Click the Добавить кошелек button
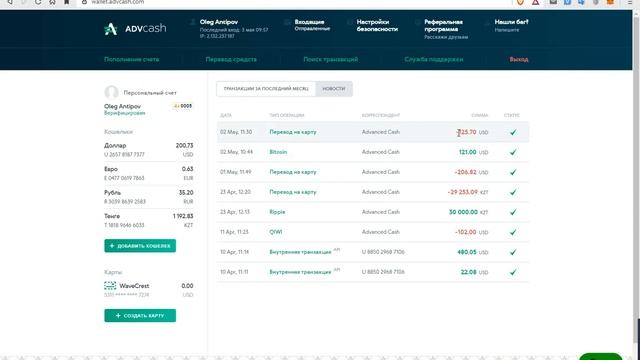640x360 pixels. tap(140, 246)
